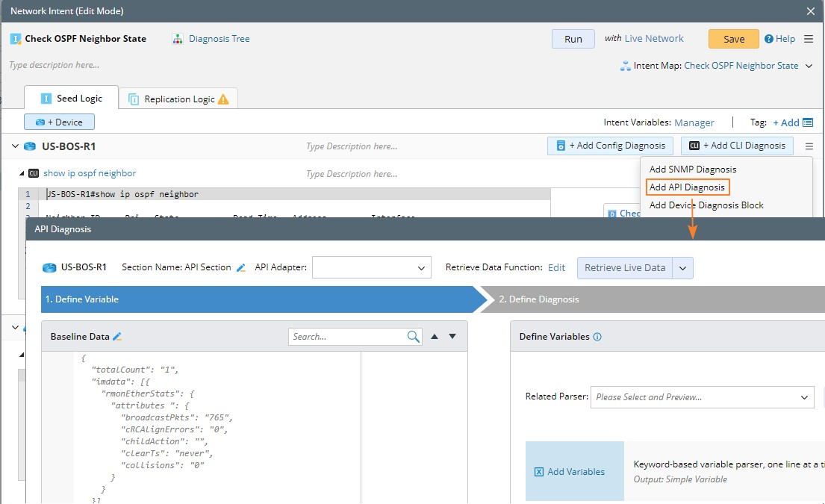Click the Help question mark icon
This screenshot has width=825, height=504.
[769, 39]
